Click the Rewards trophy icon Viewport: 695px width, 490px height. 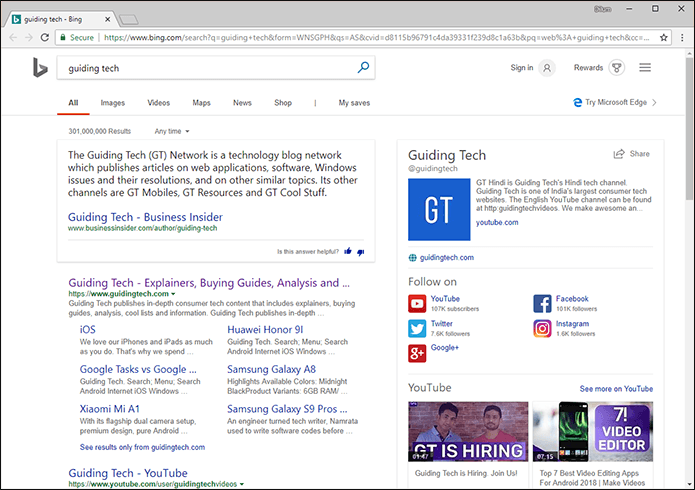(617, 68)
